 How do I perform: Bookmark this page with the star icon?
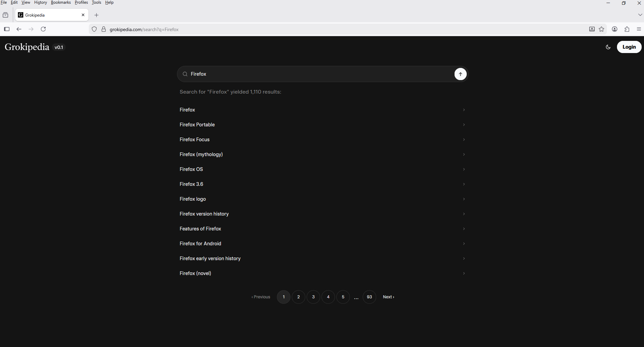click(x=601, y=29)
